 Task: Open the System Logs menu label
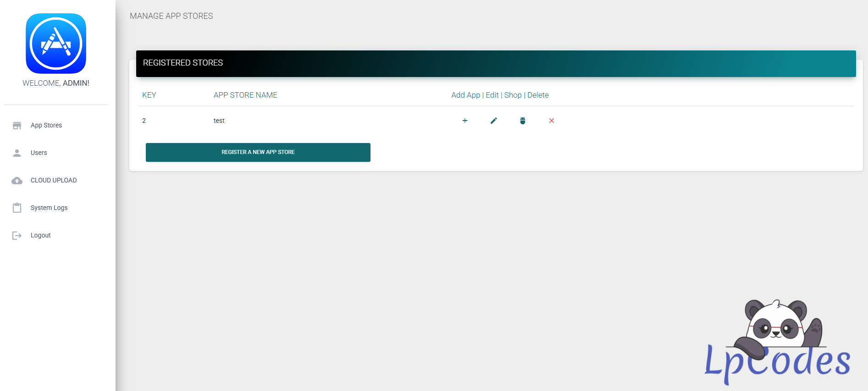(x=49, y=208)
